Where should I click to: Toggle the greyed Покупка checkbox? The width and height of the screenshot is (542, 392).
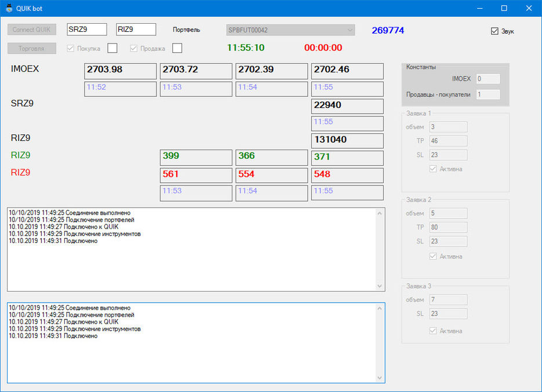(71, 48)
